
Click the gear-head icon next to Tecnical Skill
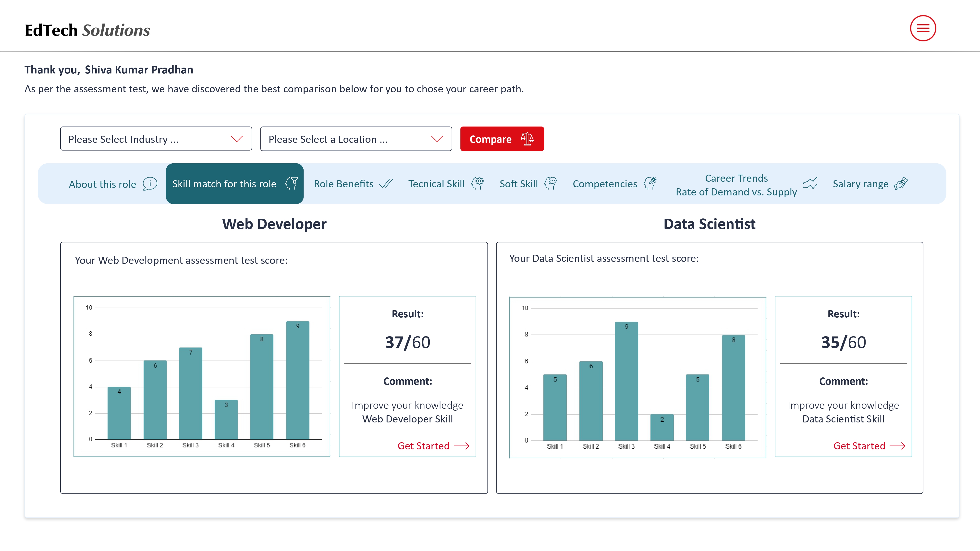[x=478, y=183]
